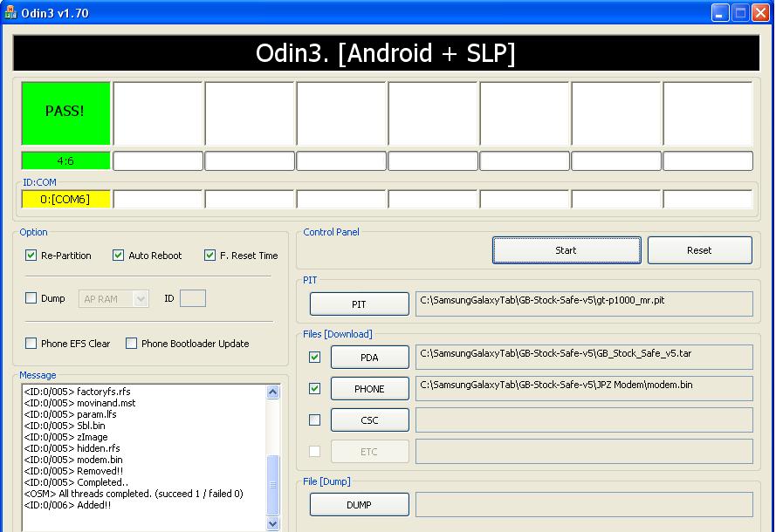776x532 pixels.
Task: Click the green PASS! status box
Action: click(65, 113)
